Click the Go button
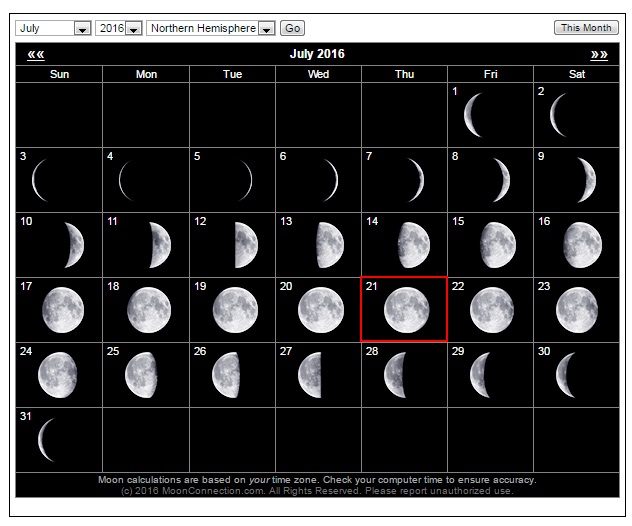The height and width of the screenshot is (526, 632). (292, 28)
